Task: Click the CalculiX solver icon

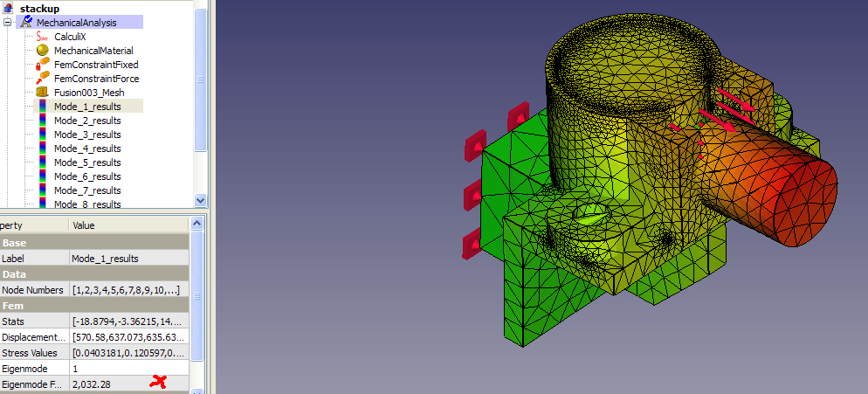Action: pos(42,37)
